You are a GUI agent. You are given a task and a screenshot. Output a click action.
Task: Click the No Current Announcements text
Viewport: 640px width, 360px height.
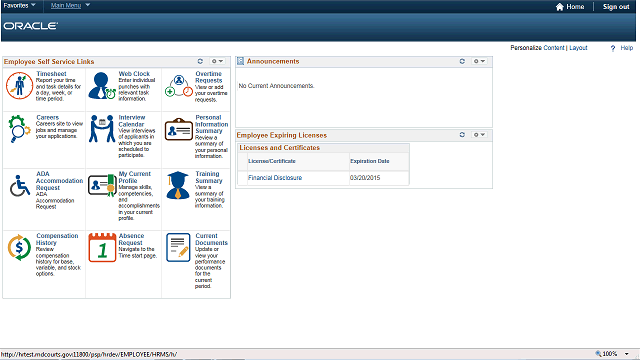(276, 86)
